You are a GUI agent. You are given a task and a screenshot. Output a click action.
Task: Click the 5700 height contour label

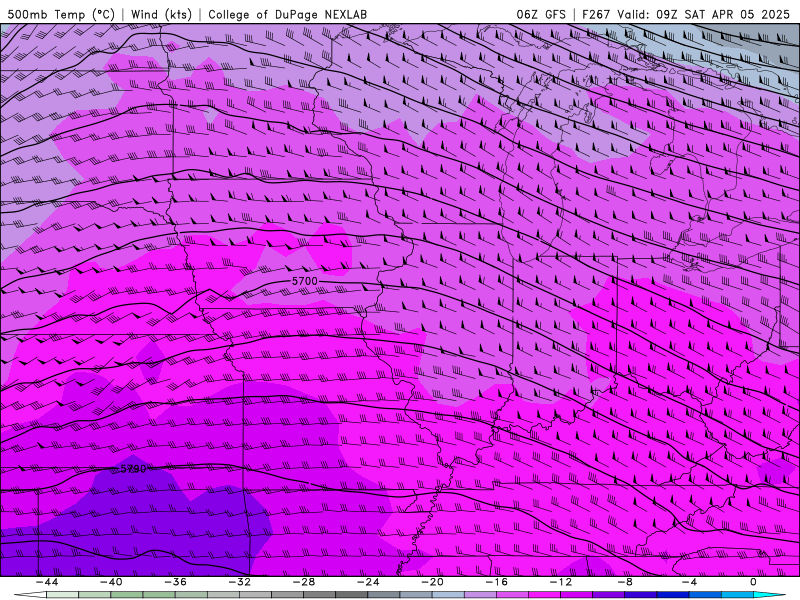[x=305, y=281]
